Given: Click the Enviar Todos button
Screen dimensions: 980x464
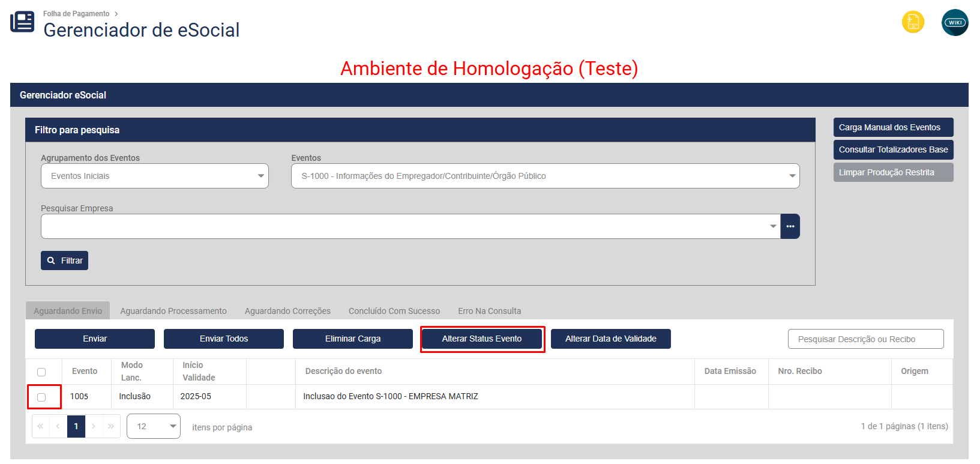Looking at the screenshot, I should pos(224,339).
